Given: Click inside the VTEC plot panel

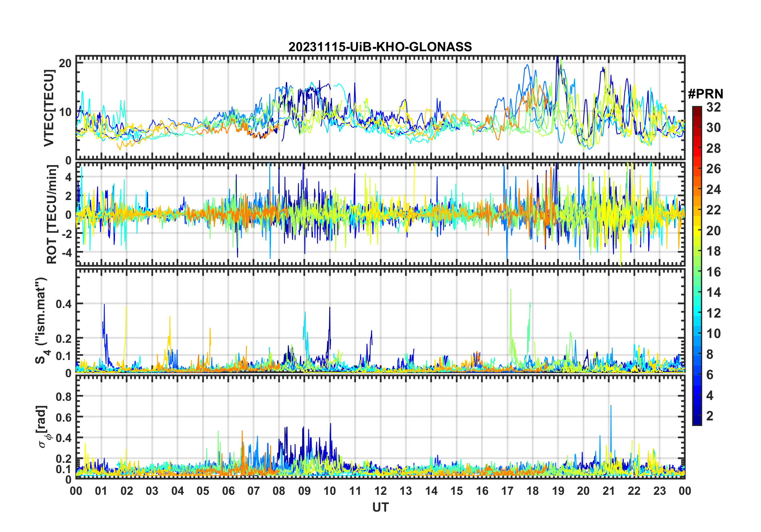Looking at the screenshot, I should pyautogui.click(x=380, y=108).
